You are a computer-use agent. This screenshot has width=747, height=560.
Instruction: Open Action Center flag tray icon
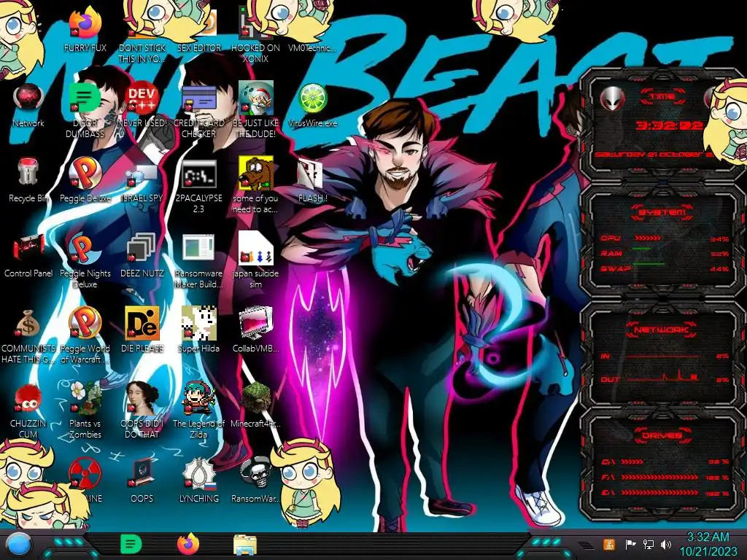(630, 544)
